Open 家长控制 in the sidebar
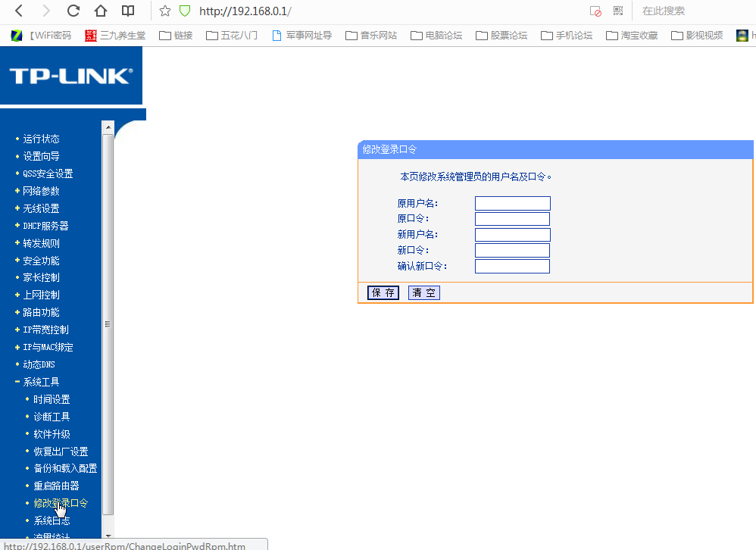756x550 pixels. tap(41, 277)
